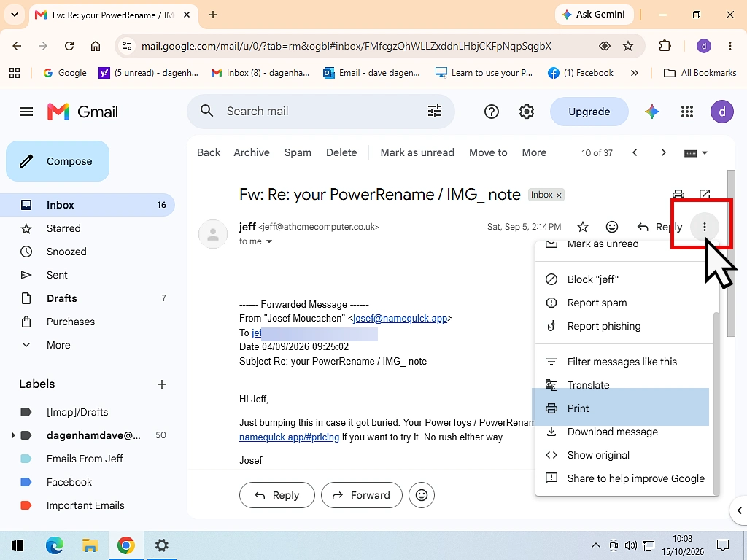Viewport: 747px width, 560px height.
Task: Go to older email arrow
Action: pyautogui.click(x=663, y=152)
